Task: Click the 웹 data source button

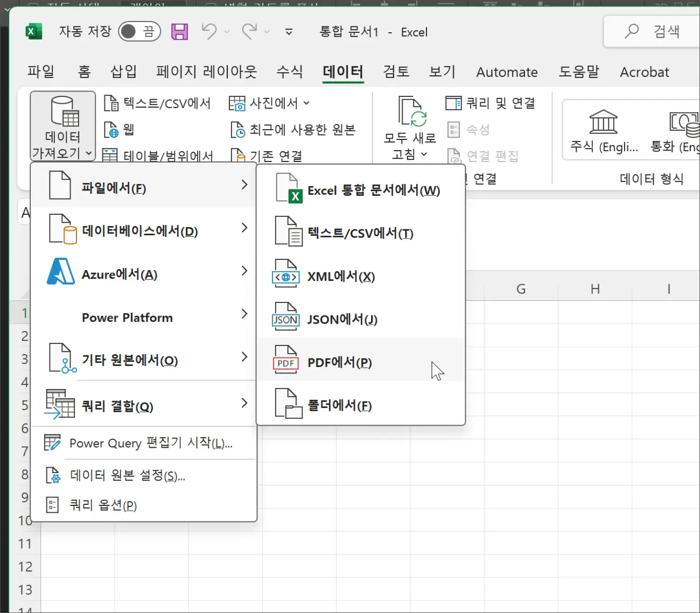Action: point(119,129)
